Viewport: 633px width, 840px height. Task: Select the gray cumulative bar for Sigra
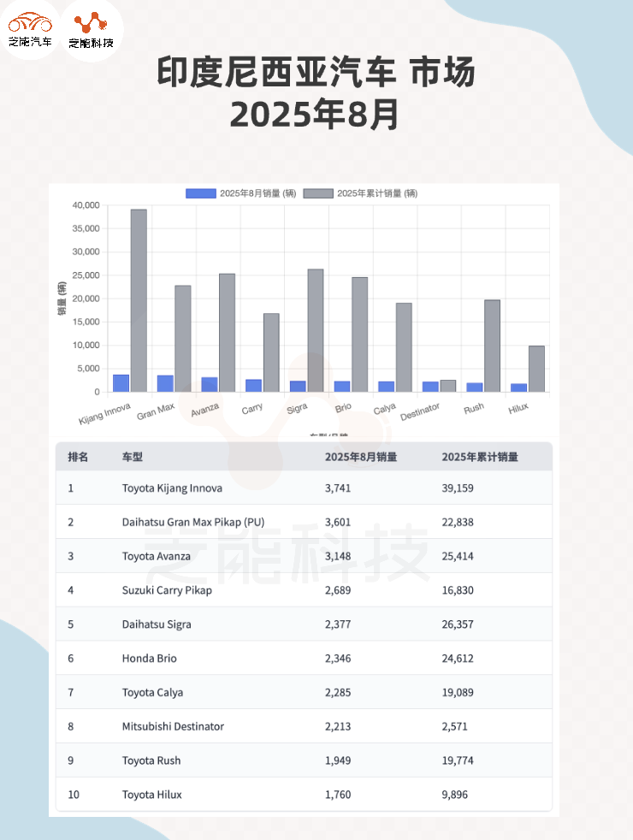click(x=316, y=330)
